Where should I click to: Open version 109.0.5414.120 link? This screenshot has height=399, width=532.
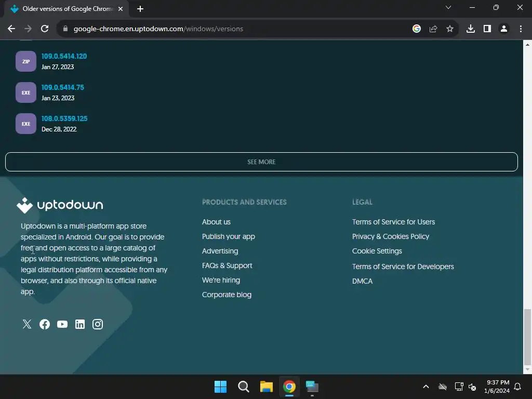click(x=64, y=56)
